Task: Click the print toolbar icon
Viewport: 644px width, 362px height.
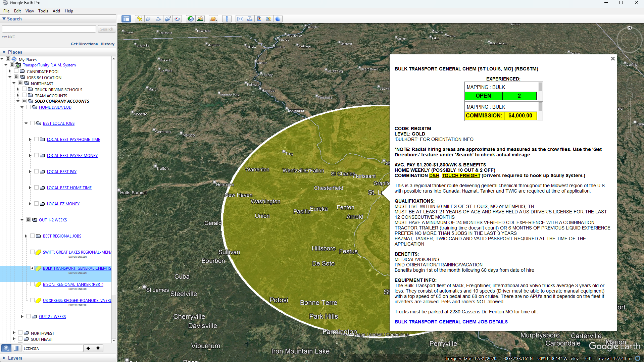Action: [x=250, y=19]
